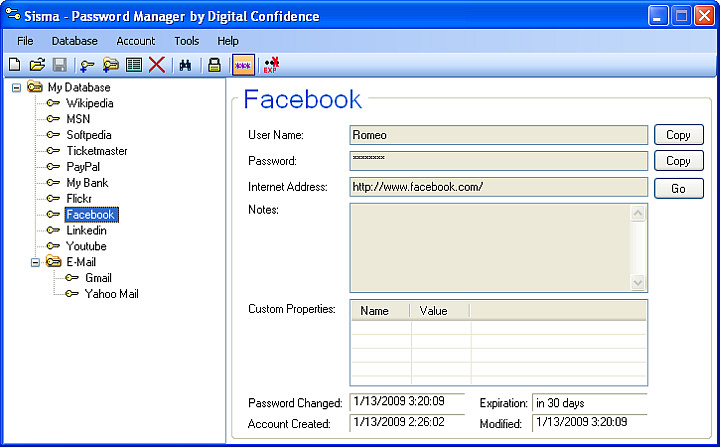Click the Value column header
The width and height of the screenshot is (720, 447).
coord(439,311)
